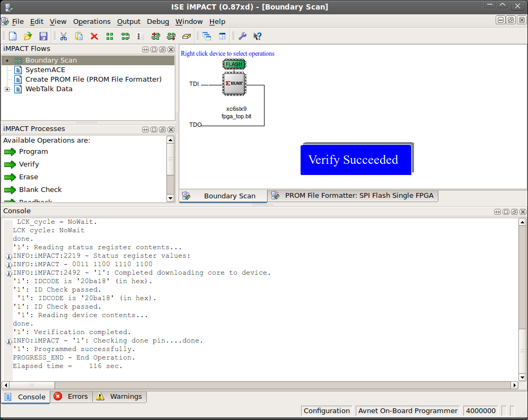Maximize the Console panel
The width and height of the screenshot is (528, 420).
pyautogui.click(x=506, y=212)
